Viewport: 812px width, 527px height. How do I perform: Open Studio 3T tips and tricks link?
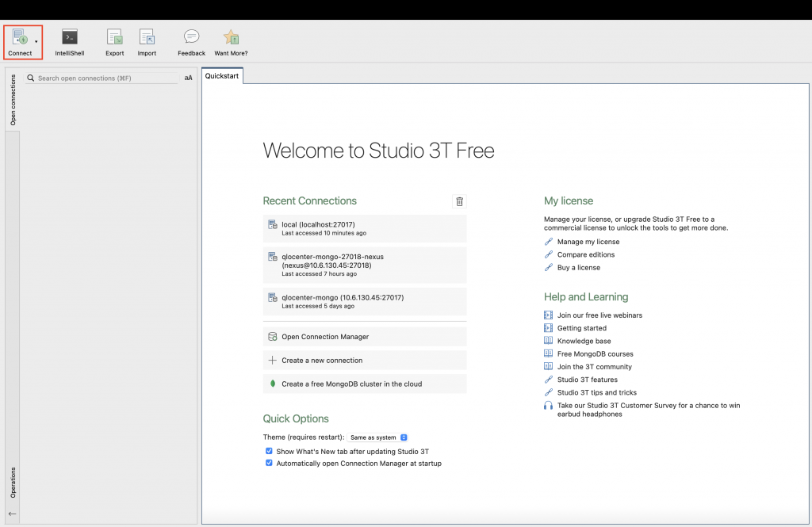pos(597,393)
